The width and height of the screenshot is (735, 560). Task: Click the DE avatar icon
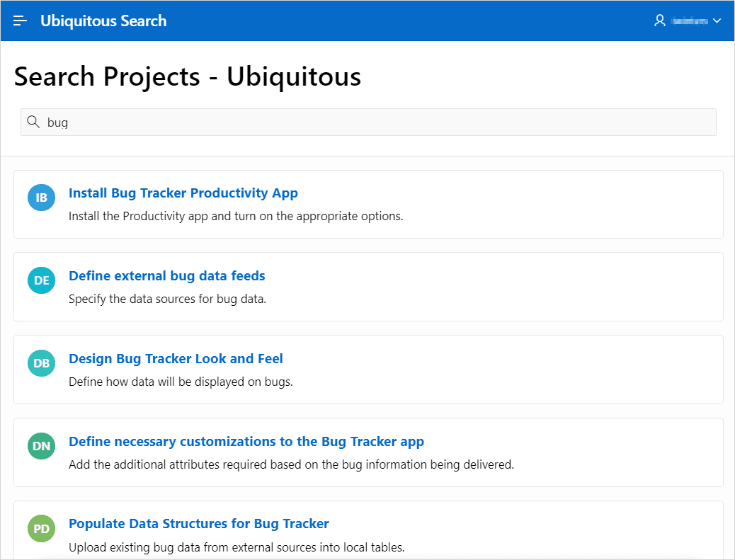point(41,280)
